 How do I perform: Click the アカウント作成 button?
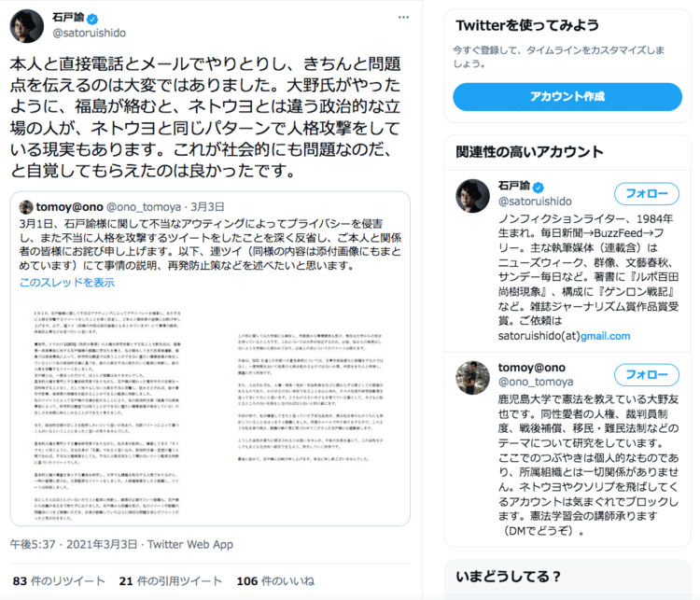point(567,96)
